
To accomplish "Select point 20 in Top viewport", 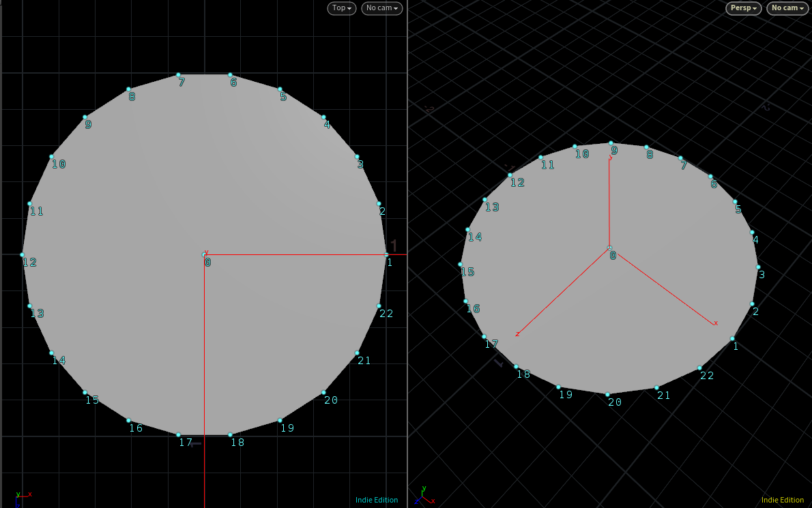I will tap(323, 392).
